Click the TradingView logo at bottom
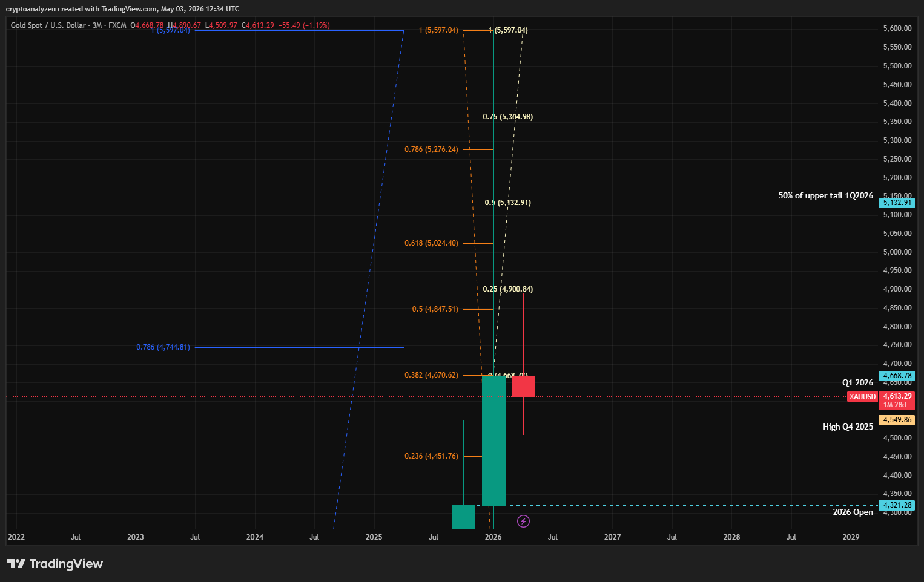Screen dimensions: 924x582 pyautogui.click(x=55, y=564)
